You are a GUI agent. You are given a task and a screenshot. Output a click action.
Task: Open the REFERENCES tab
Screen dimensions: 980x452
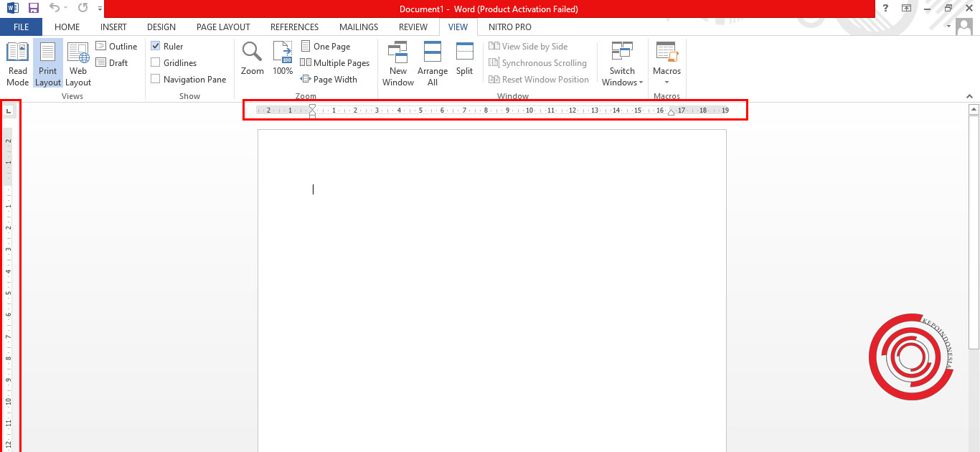[294, 27]
